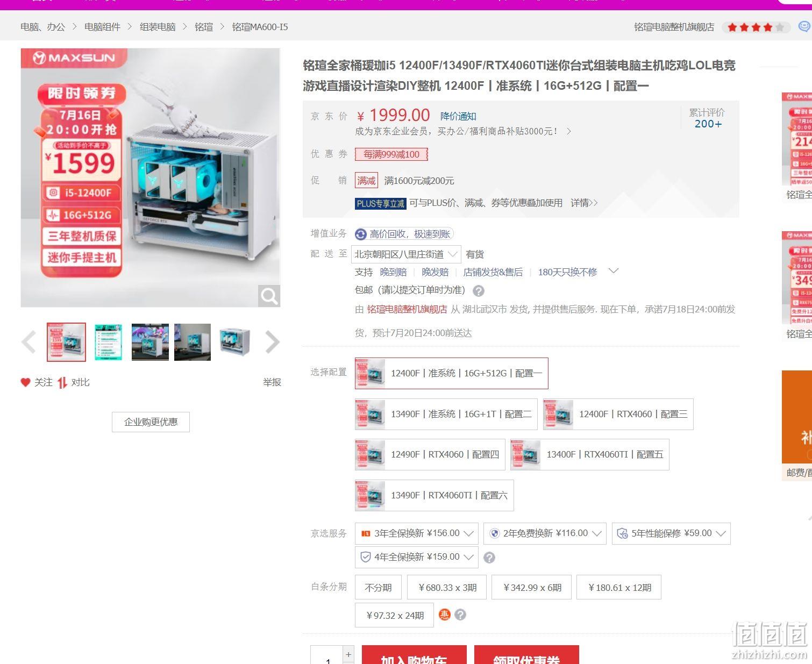Show next thumbnails with right arrow
Viewport: 812px width, 664px height.
click(x=273, y=342)
